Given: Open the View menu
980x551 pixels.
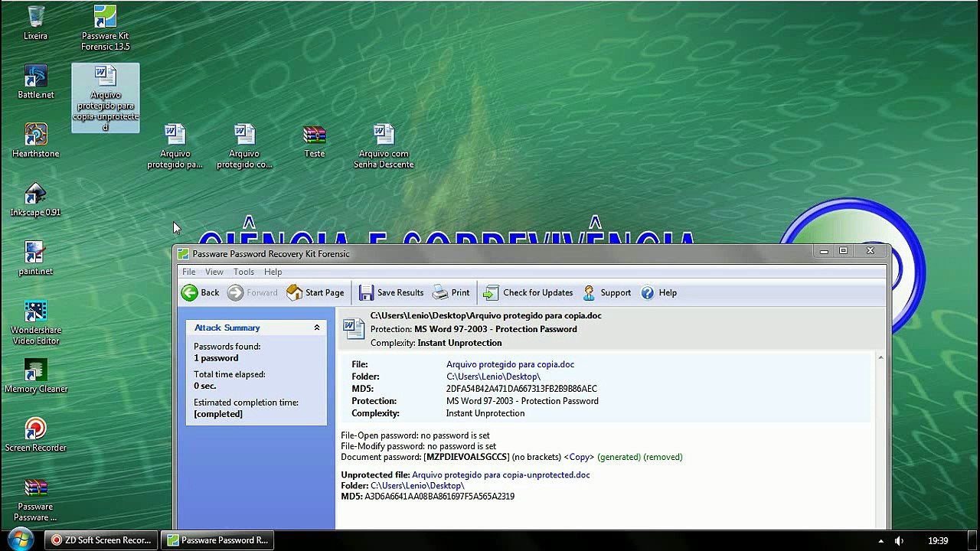Looking at the screenshot, I should pos(214,272).
